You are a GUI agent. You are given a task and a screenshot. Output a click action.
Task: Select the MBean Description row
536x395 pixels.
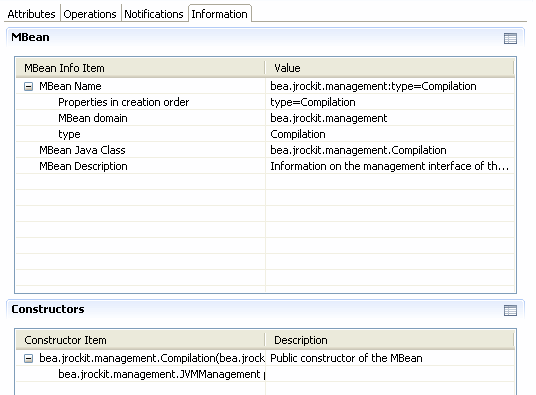pos(265,166)
